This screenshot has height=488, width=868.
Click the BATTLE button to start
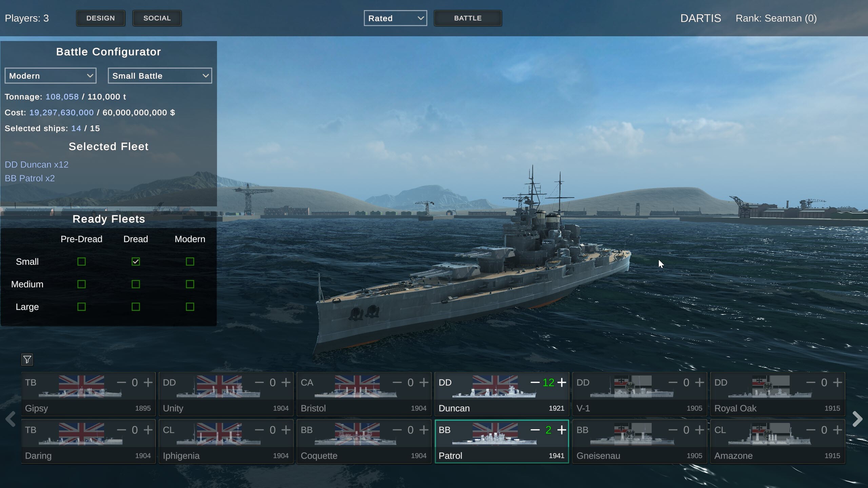[468, 18]
